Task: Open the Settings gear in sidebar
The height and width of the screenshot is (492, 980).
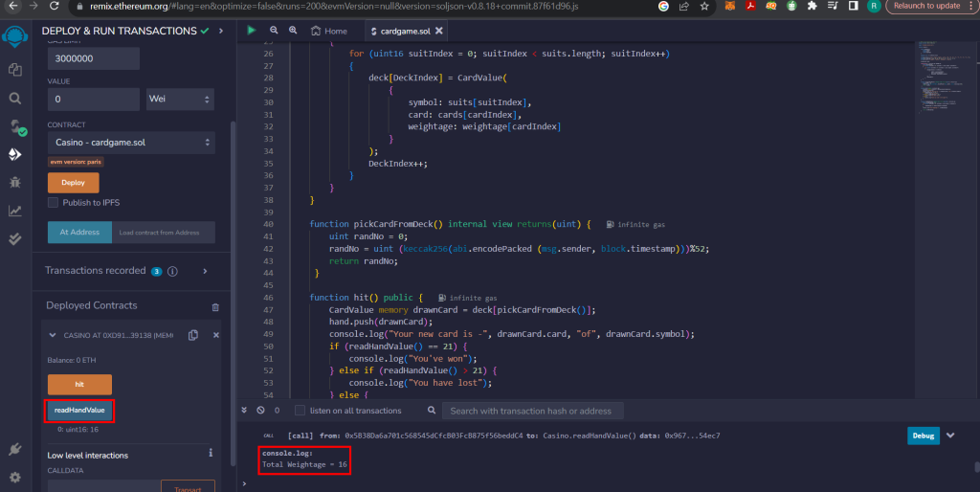Action: [x=15, y=477]
